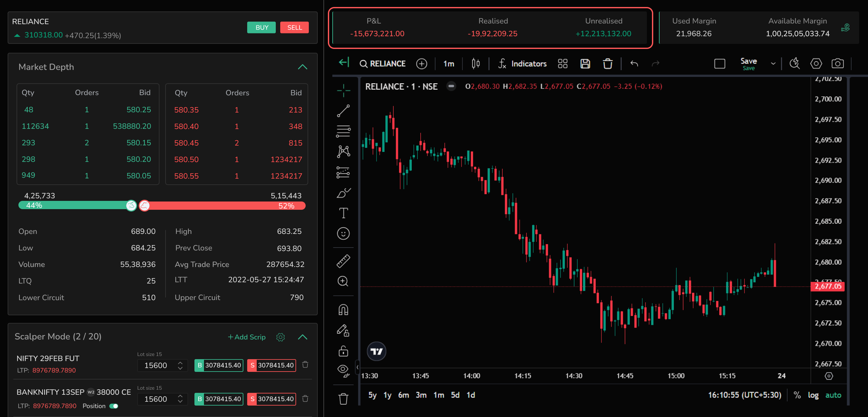Collapse the RELIANCE chart legend
Viewport: 868px width, 417px height.
[451, 86]
